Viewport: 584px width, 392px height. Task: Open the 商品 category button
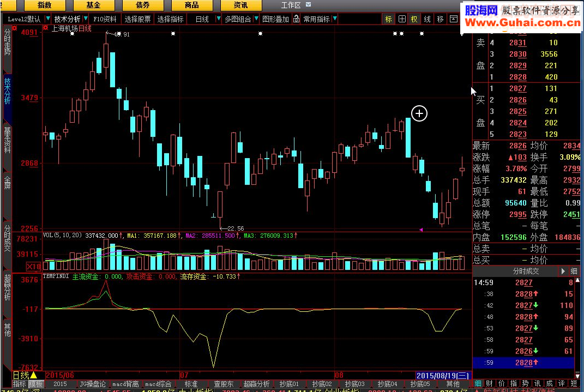click(192, 5)
